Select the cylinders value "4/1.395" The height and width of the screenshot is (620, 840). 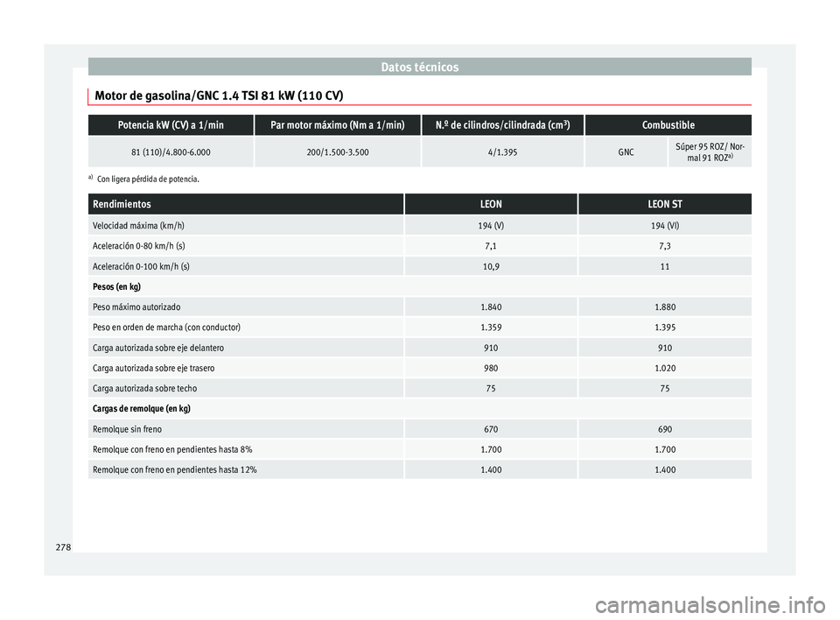(502, 152)
